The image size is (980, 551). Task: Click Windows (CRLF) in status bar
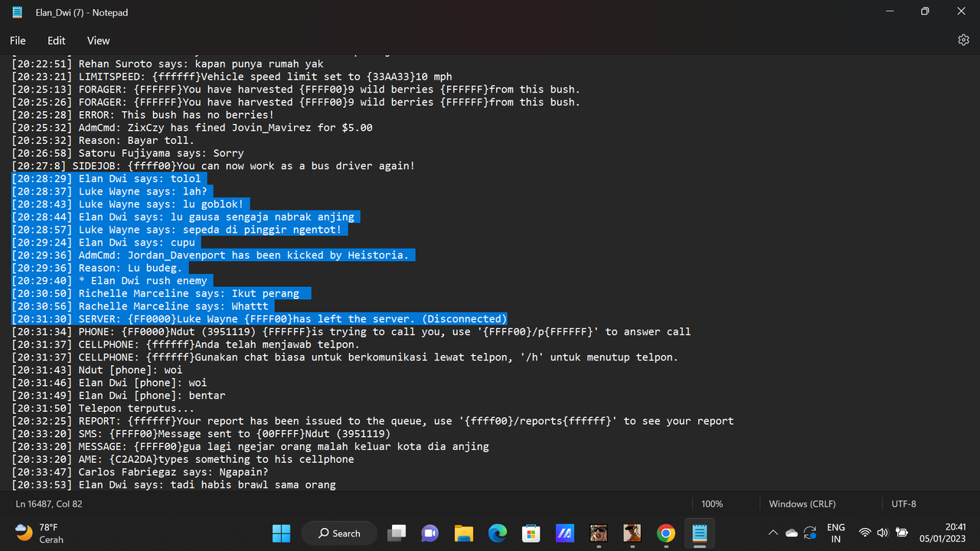coord(802,504)
